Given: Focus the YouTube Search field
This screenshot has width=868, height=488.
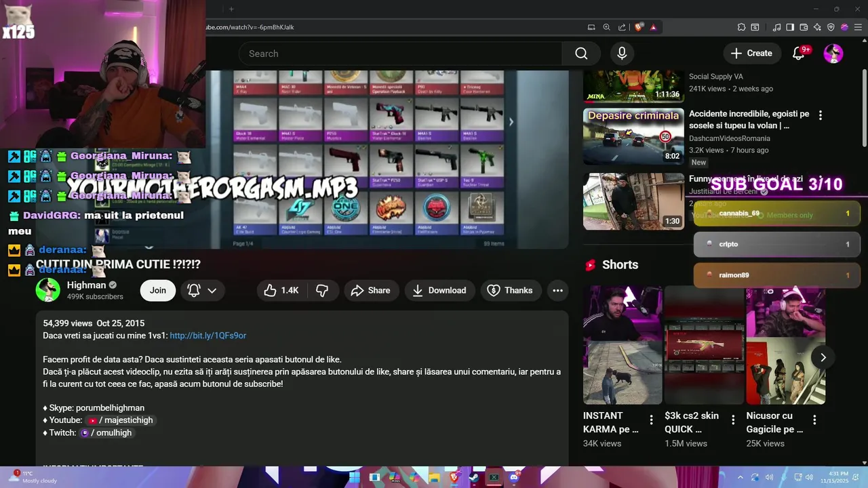Looking at the screenshot, I should (400, 54).
